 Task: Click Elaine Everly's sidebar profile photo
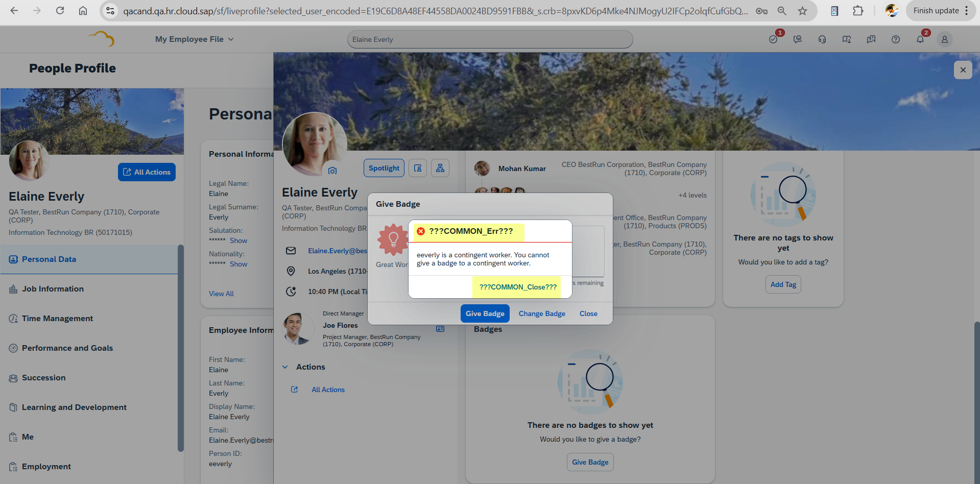(x=29, y=161)
